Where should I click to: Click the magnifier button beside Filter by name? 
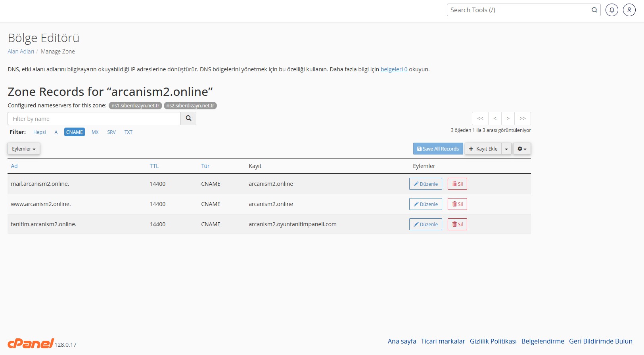(x=188, y=118)
